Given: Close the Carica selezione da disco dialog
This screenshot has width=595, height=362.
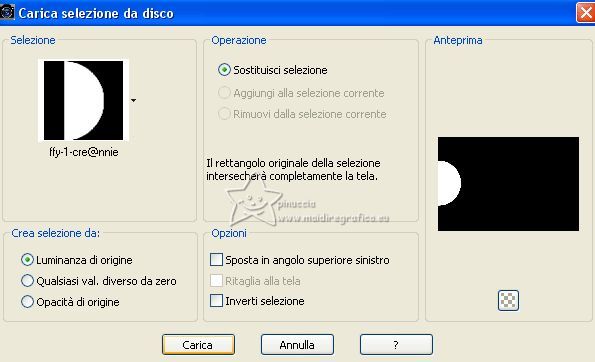Looking at the screenshot, I should tap(586, 13).
